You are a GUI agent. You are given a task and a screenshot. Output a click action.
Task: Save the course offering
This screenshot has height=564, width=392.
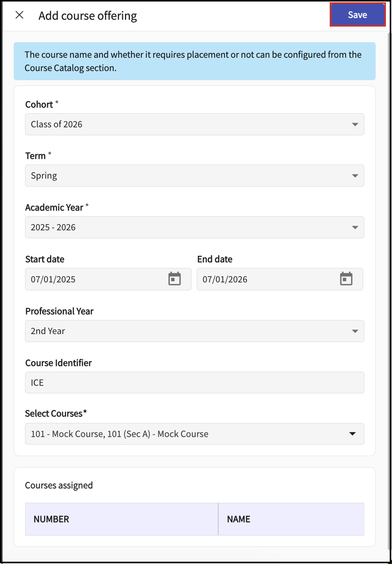tap(357, 15)
